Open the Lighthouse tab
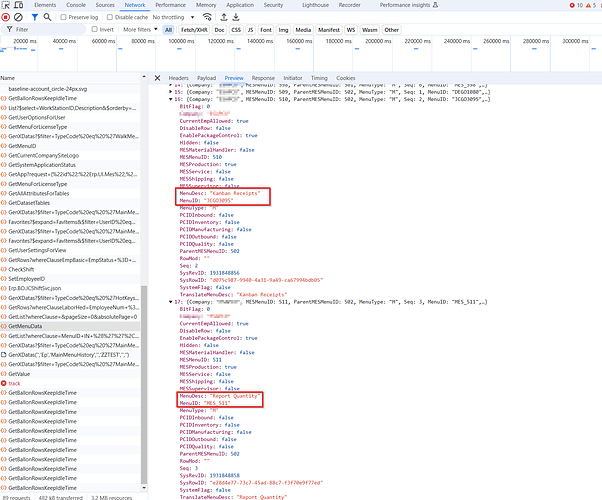Image resolution: width=602 pixels, height=500 pixels. [x=315, y=5]
